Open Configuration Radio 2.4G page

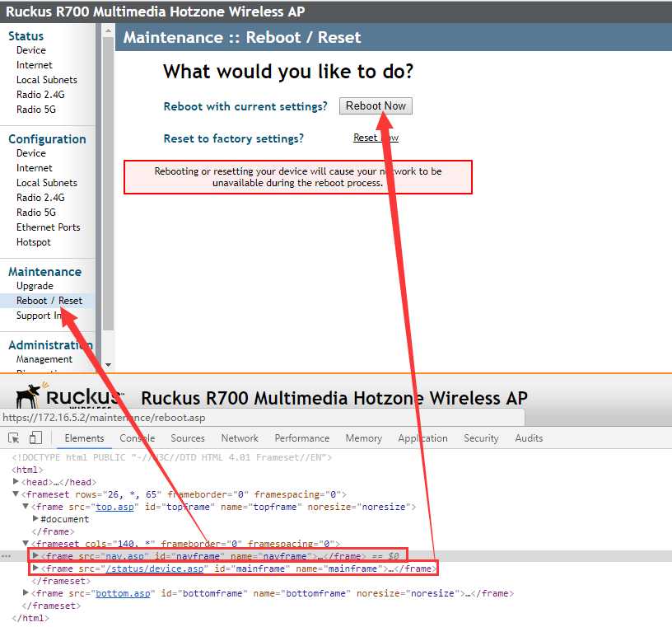[40, 197]
